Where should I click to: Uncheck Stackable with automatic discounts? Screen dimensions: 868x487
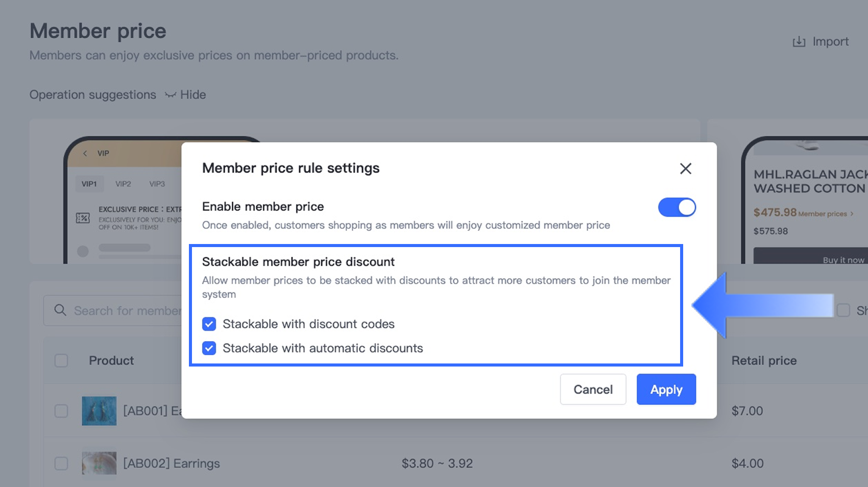pyautogui.click(x=209, y=348)
